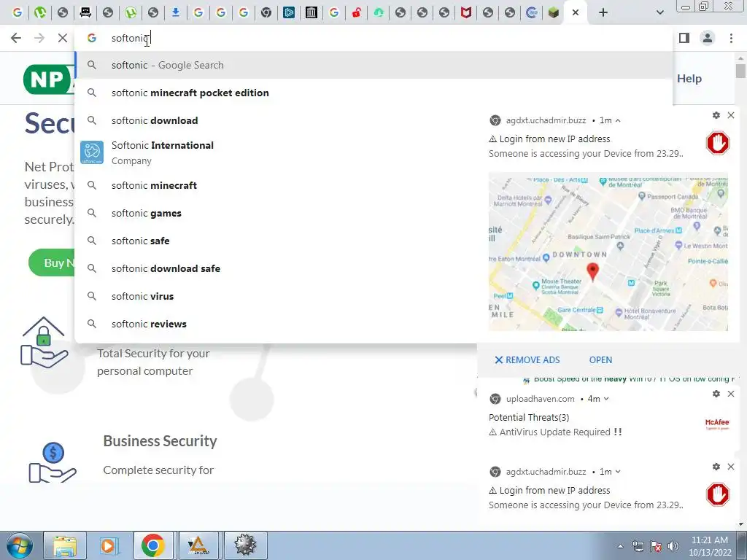Close the current active tab
Viewport: 747px width, 560px height.
(x=576, y=13)
